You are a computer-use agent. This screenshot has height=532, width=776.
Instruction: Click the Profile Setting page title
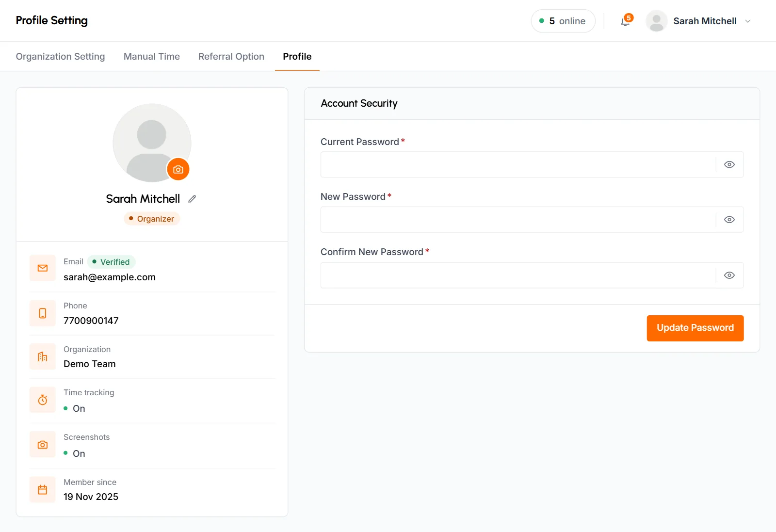[x=52, y=20]
